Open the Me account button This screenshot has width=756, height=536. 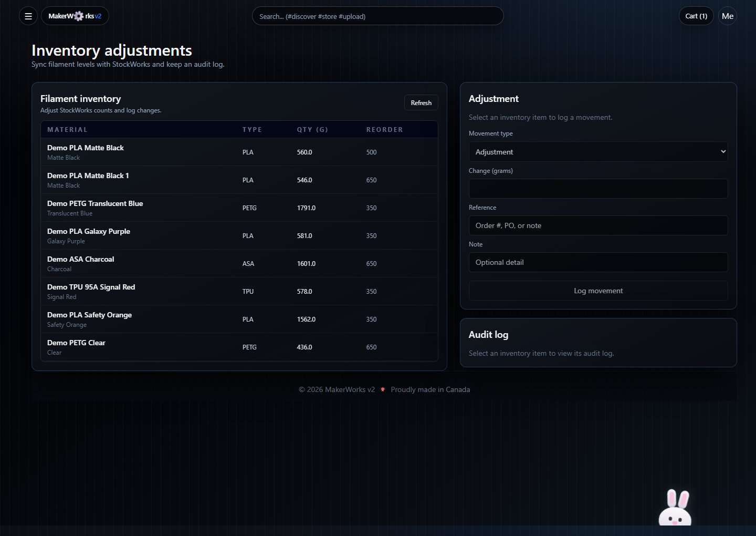point(728,16)
